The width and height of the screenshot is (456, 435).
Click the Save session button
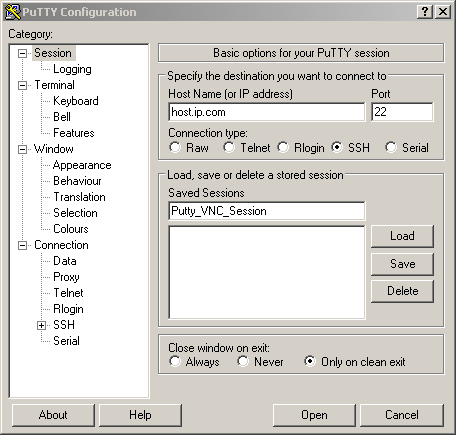pyautogui.click(x=402, y=264)
